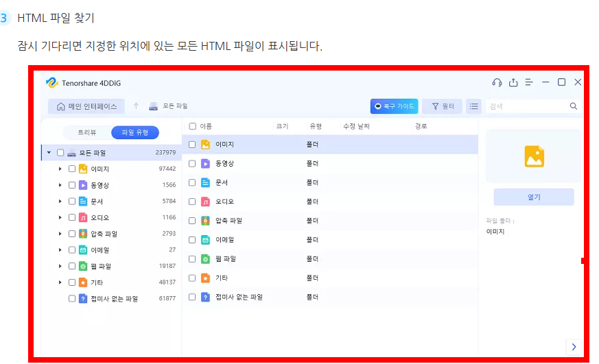The height and width of the screenshot is (364, 599).
Task: Click the large image preview icon
Action: (x=534, y=156)
